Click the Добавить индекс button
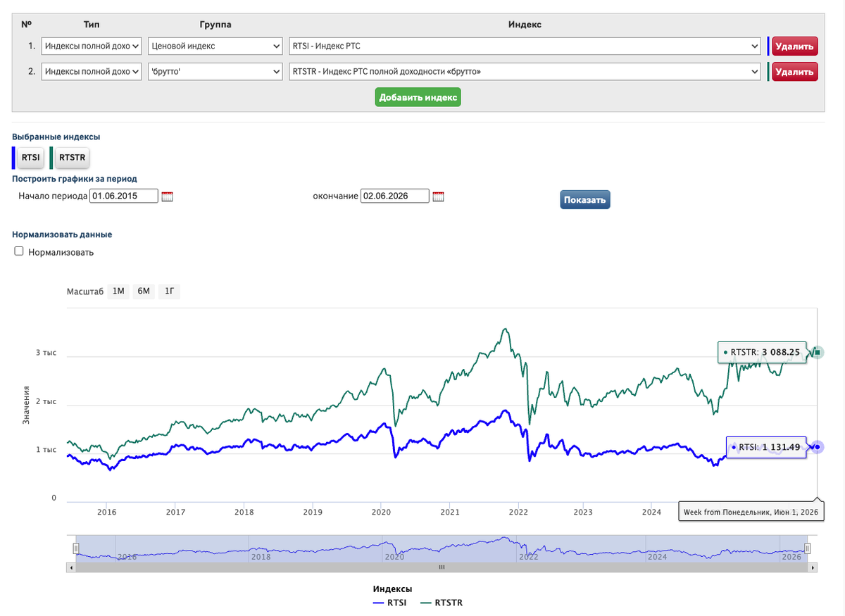Viewport: 845px width, 616px height. click(x=418, y=97)
